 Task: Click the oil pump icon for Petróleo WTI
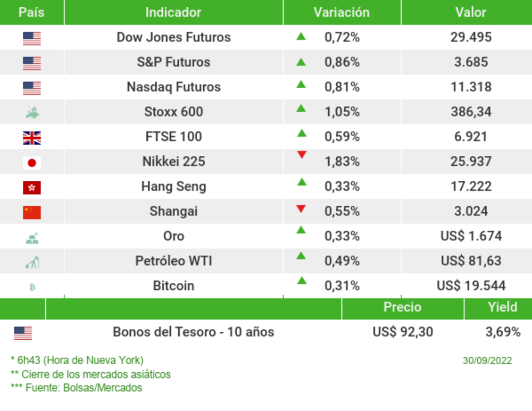click(32, 262)
